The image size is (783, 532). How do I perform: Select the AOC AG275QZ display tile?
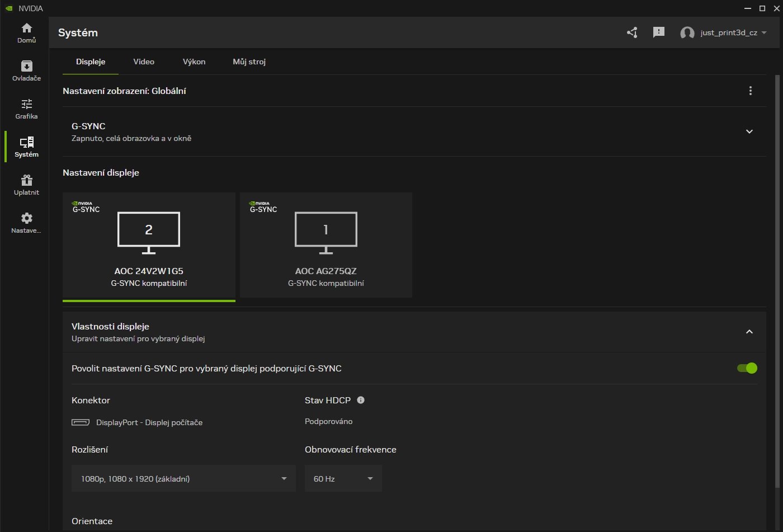pos(326,245)
